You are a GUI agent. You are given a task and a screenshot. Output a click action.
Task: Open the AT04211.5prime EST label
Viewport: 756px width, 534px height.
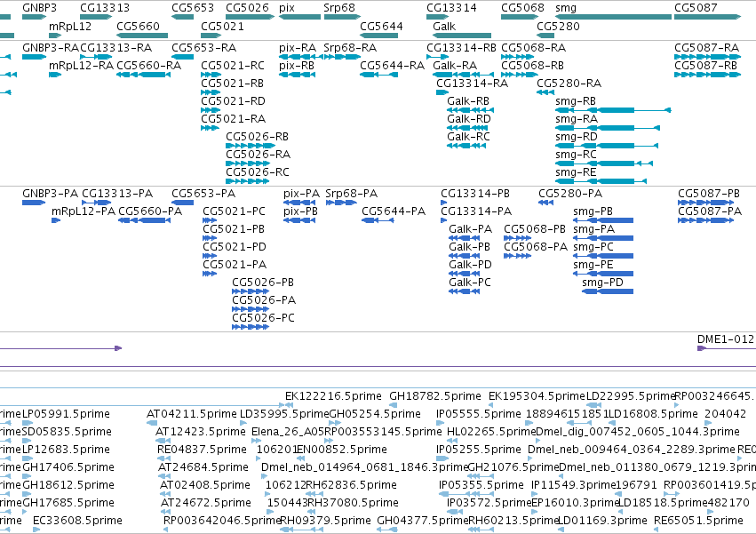tap(191, 414)
